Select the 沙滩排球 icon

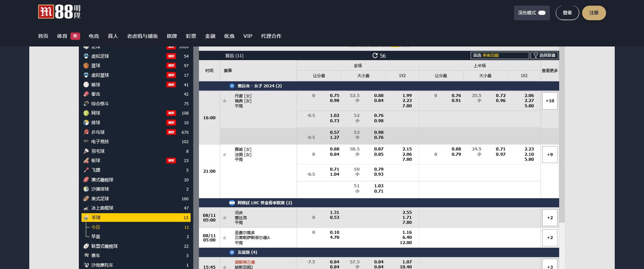pos(86,189)
